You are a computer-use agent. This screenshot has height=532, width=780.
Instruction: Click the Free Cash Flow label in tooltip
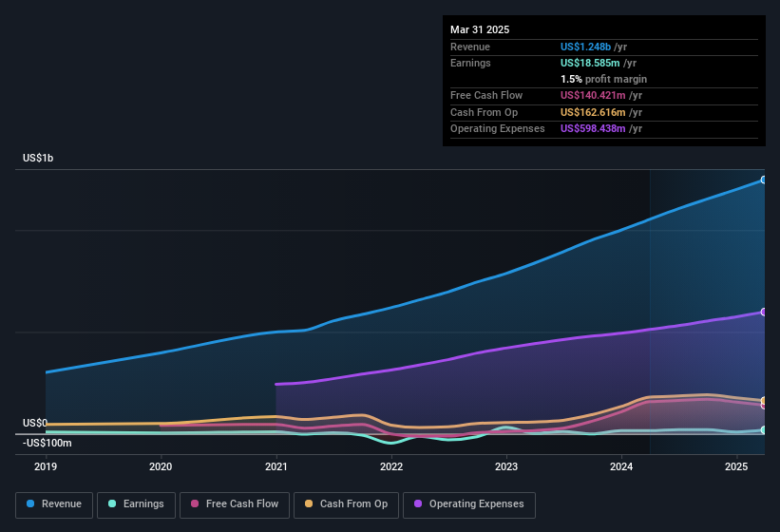486,95
